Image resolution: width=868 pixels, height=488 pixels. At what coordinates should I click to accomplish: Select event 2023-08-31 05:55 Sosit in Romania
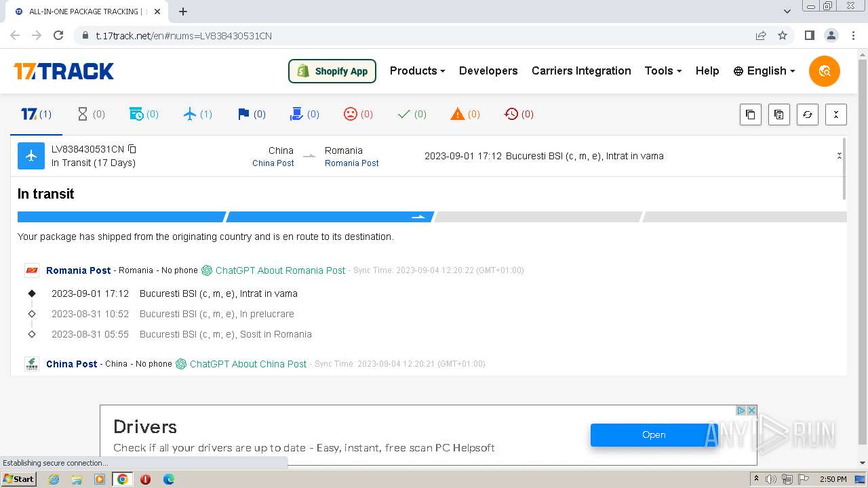tap(182, 334)
